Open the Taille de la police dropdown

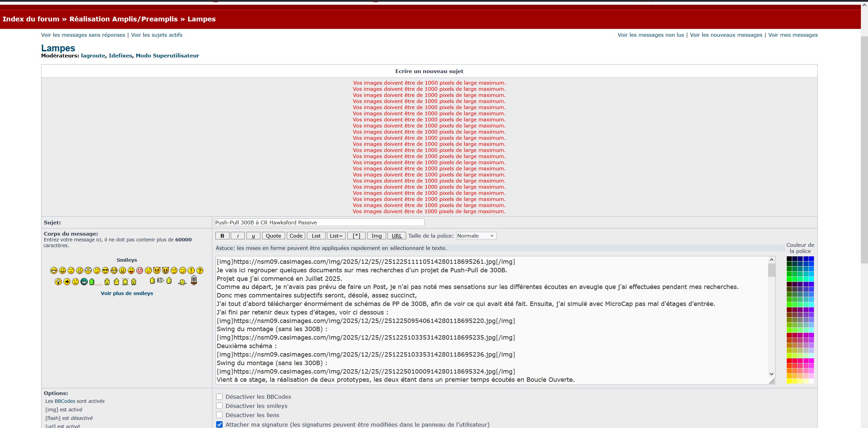(476, 236)
